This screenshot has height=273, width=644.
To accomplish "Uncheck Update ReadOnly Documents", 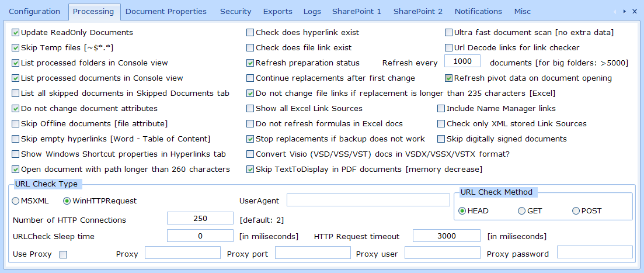I will 16,33.
